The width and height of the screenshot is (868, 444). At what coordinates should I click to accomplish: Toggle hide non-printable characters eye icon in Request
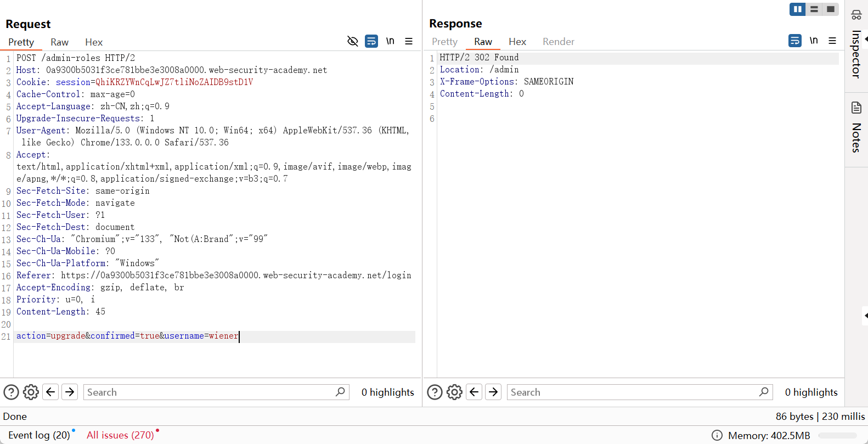[352, 41]
